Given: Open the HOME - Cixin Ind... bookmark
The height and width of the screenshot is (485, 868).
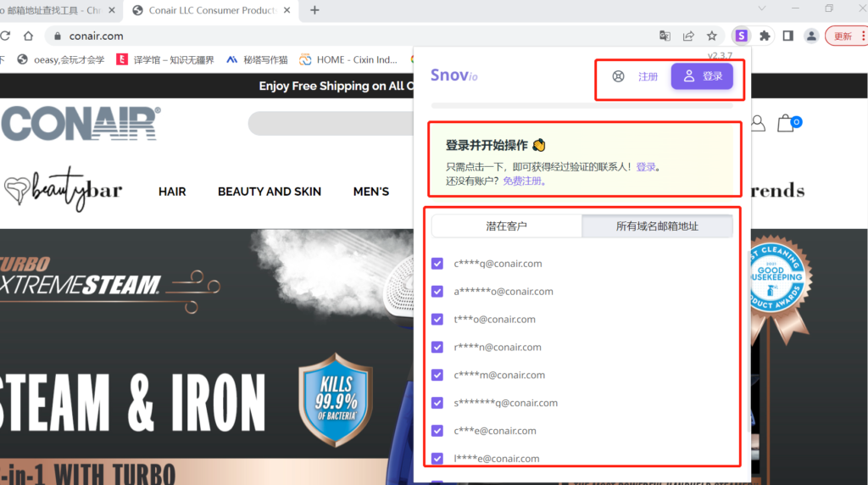Looking at the screenshot, I should click(348, 60).
